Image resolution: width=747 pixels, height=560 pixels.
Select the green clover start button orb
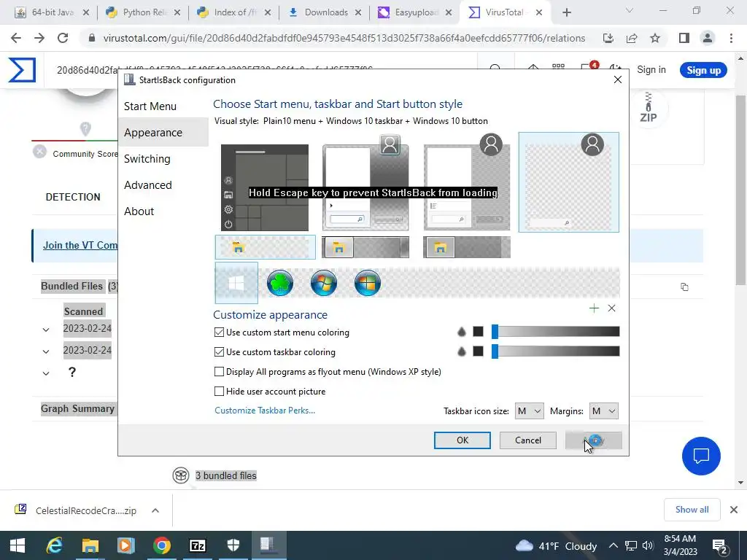tap(280, 283)
